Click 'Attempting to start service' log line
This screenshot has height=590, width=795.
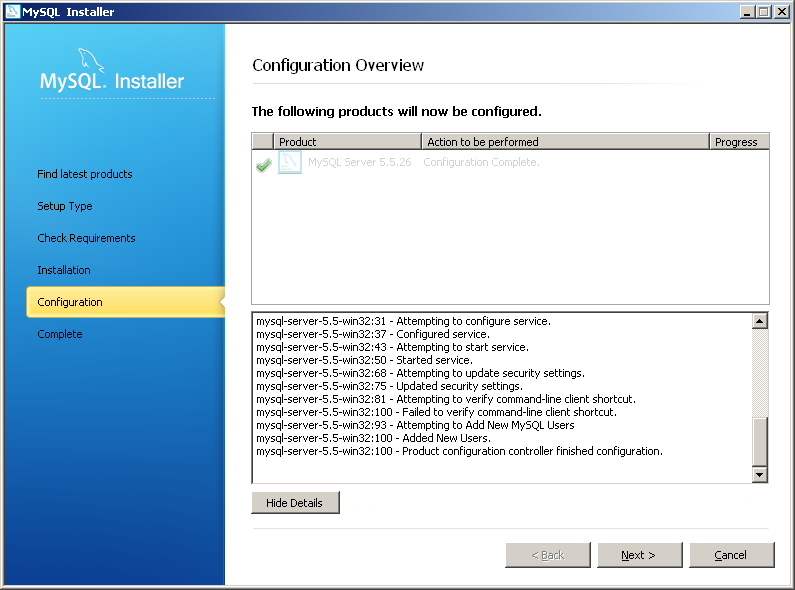point(392,347)
